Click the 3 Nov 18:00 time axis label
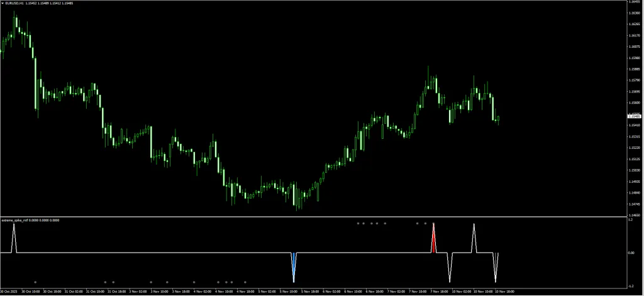This screenshot has width=644, height=296. (181, 292)
